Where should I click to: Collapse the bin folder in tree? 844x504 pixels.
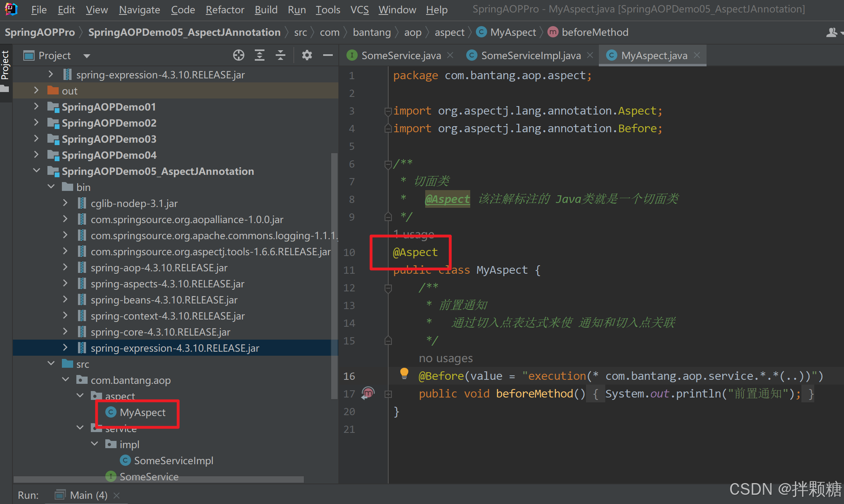[51, 187]
